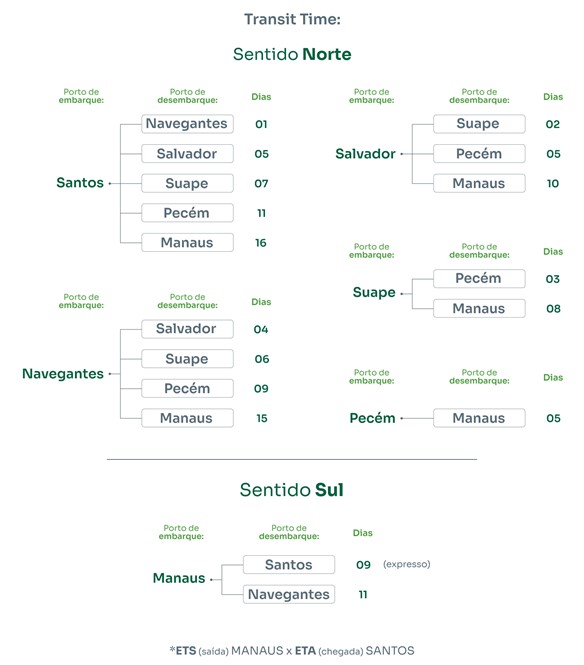Viewport: 584px width, 665px height.
Task: Click Manaus box under Pecém origin
Action: point(479,418)
